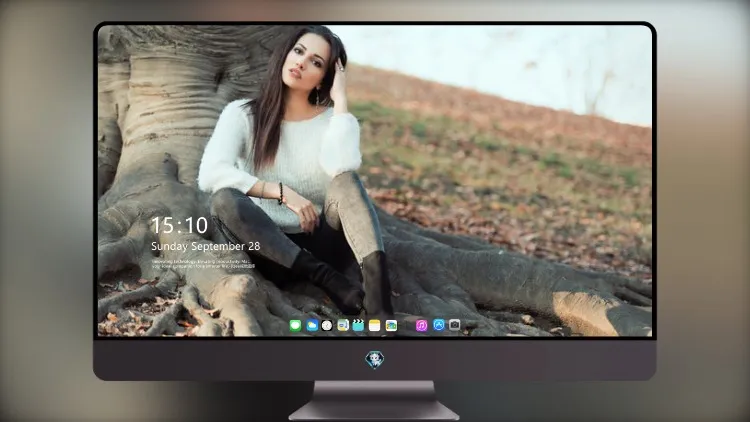
Task: Open the blue App Store icon
Action: (439, 325)
